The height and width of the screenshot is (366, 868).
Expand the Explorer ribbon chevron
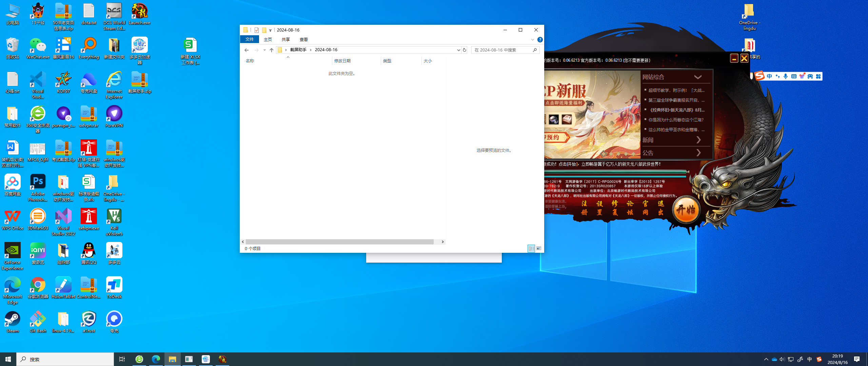(x=533, y=40)
